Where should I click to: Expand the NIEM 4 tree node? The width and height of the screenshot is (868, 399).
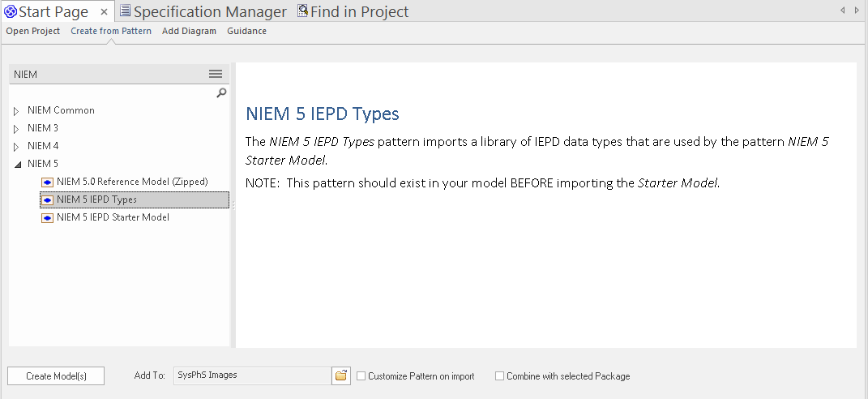16,147
